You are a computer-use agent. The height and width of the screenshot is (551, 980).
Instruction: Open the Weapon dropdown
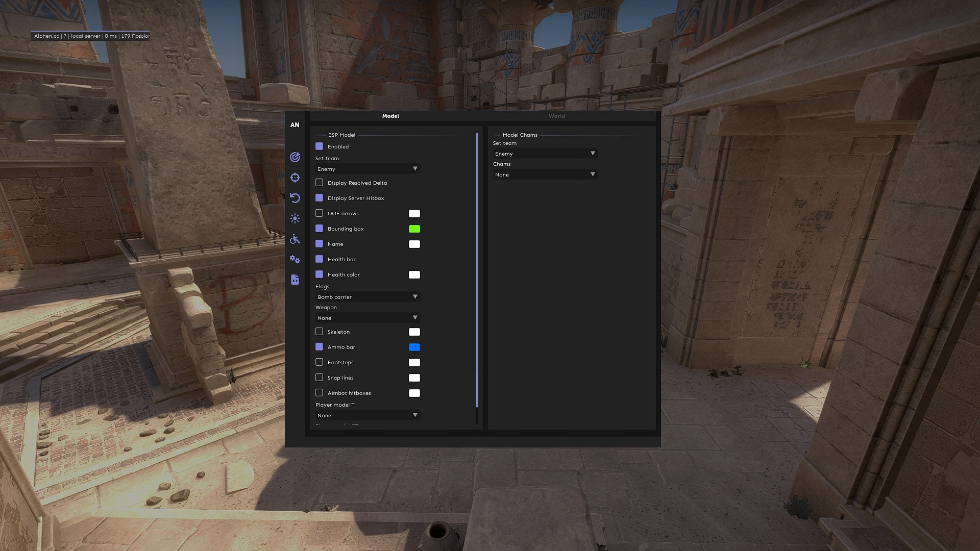click(366, 318)
